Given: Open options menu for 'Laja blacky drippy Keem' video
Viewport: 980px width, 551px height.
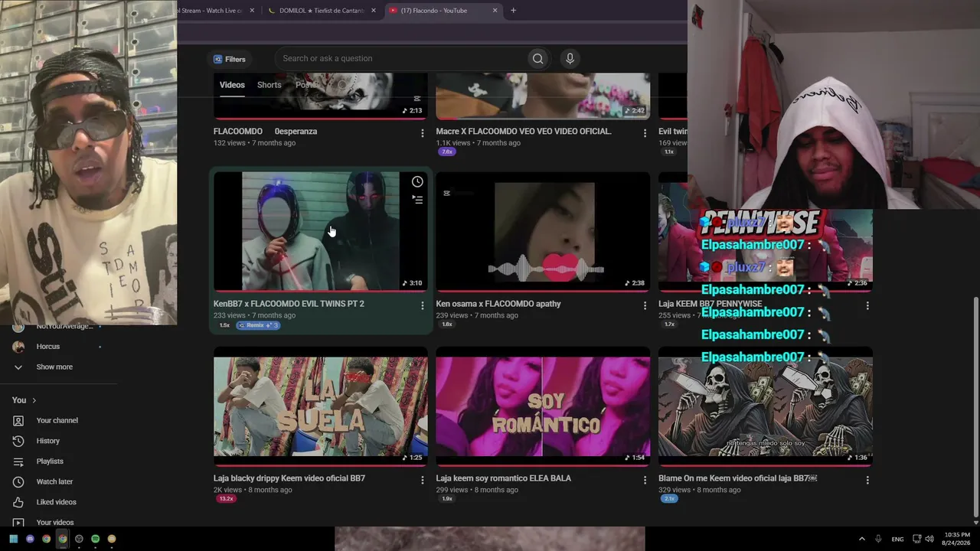Looking at the screenshot, I should tap(422, 480).
